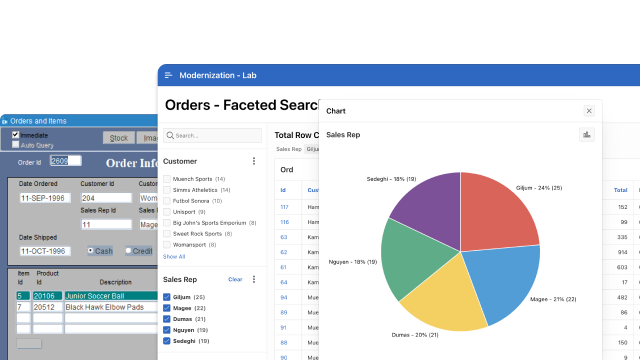Open order 64 link
This screenshot has height=360, width=640.
284,282
